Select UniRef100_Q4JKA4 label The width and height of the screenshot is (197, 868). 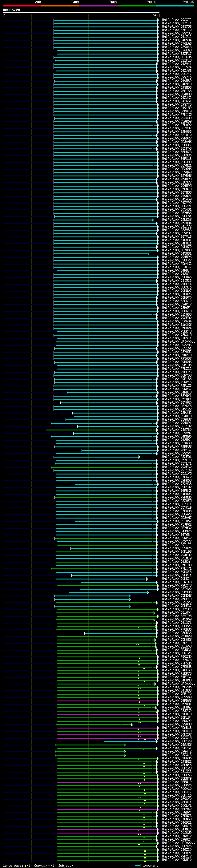[x=177, y=561]
